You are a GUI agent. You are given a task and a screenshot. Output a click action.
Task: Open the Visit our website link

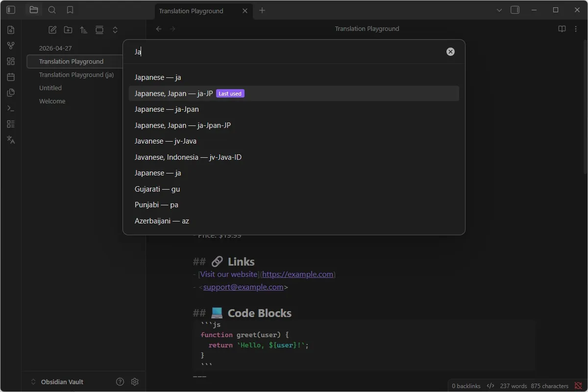229,274
